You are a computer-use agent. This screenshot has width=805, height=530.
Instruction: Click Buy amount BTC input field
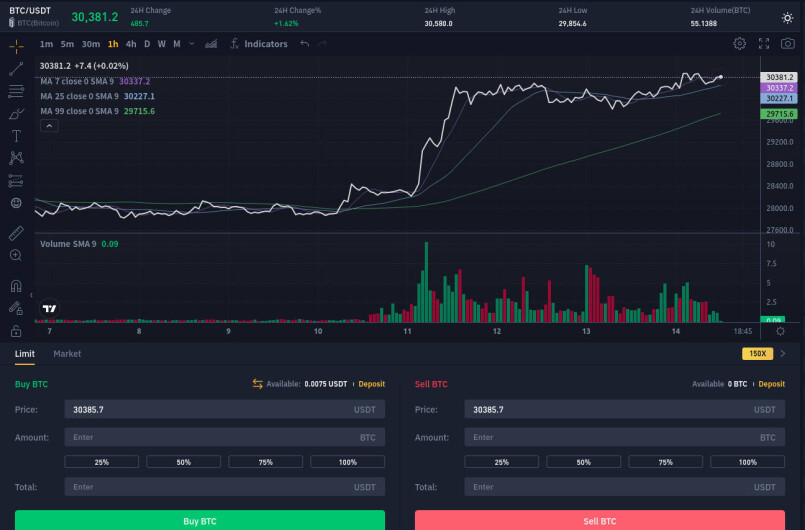[224, 437]
